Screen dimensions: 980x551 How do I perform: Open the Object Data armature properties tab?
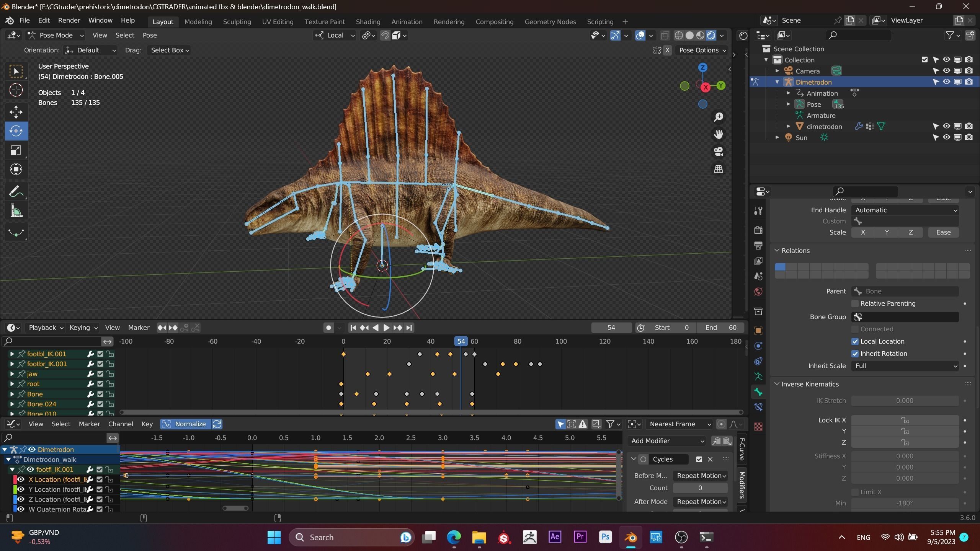(x=758, y=377)
